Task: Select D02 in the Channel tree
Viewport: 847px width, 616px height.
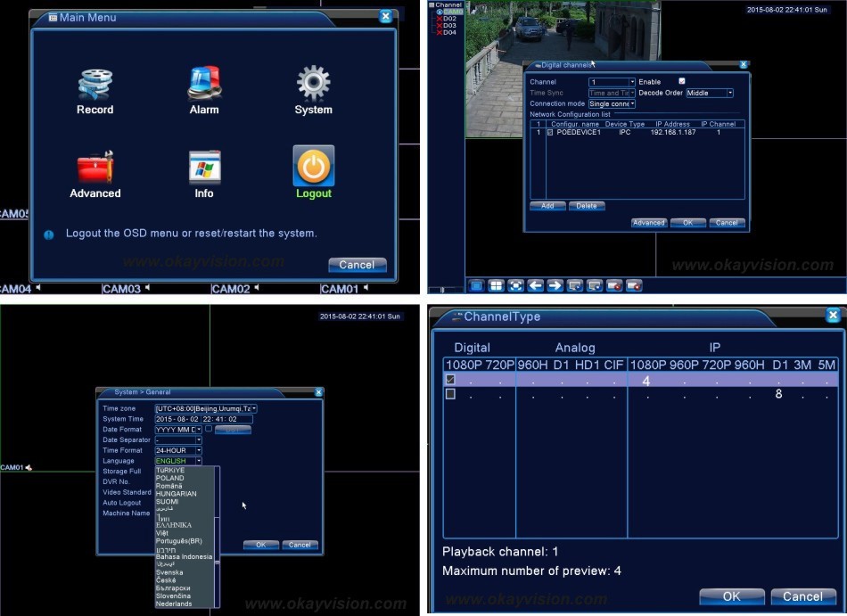Action: tap(449, 19)
